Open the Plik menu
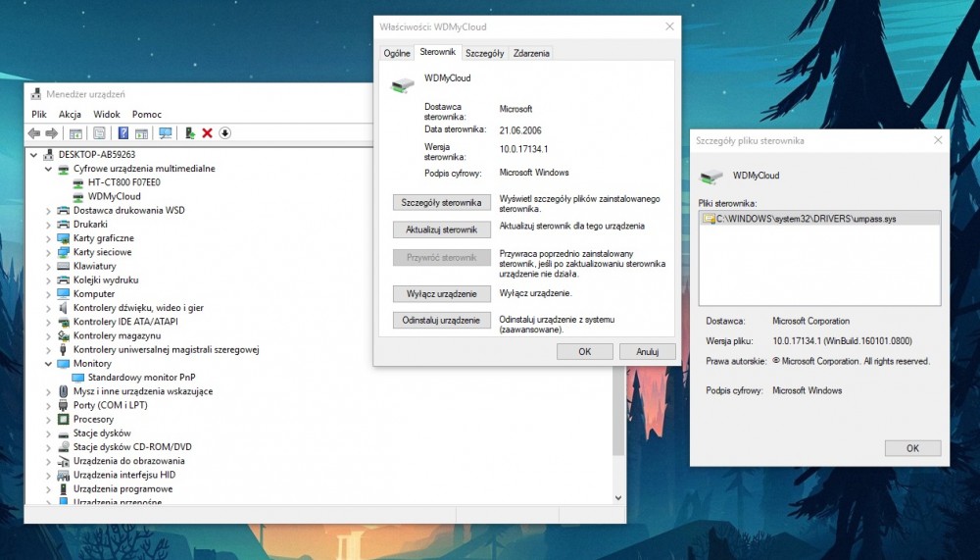Screen dimensions: 980x560 39,114
